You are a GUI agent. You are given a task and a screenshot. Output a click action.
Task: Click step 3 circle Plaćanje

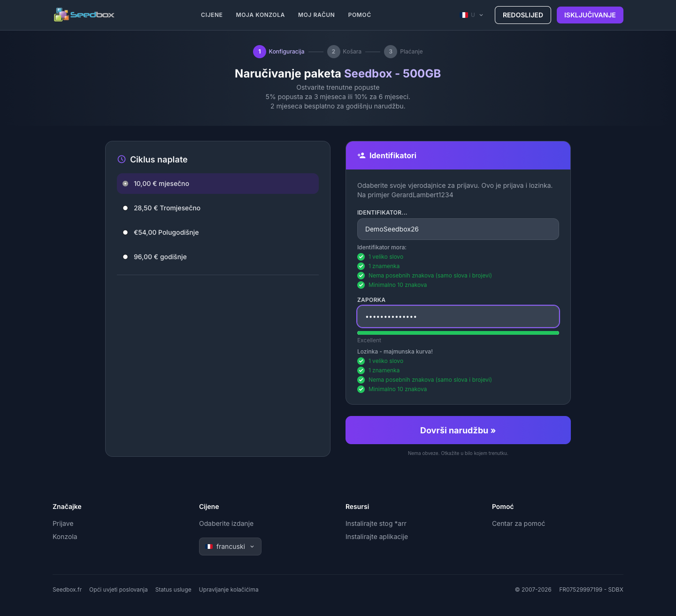[391, 52]
